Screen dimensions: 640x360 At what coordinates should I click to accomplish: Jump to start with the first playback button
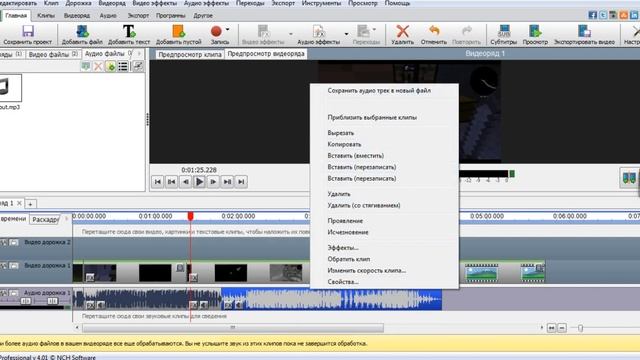pyautogui.click(x=158, y=182)
